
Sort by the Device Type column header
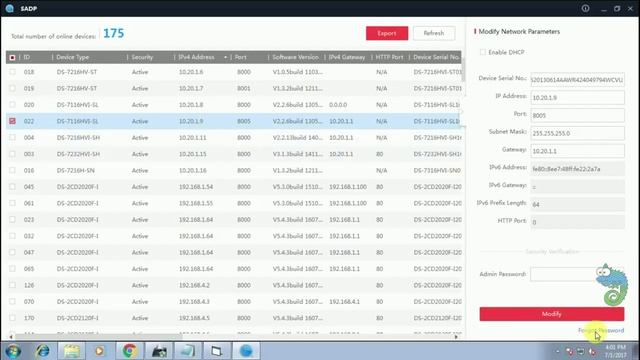coord(73,57)
